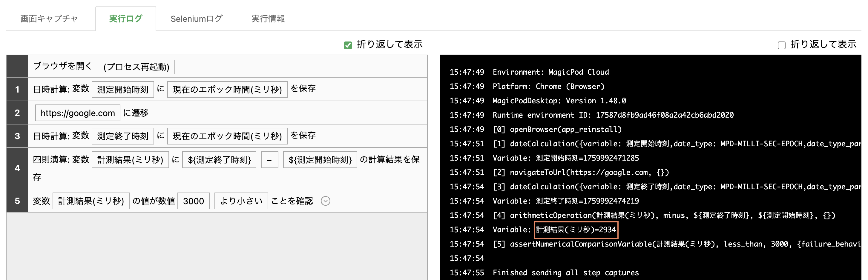Select step number 3 row header
Viewport: 868px width, 280px height.
17,136
